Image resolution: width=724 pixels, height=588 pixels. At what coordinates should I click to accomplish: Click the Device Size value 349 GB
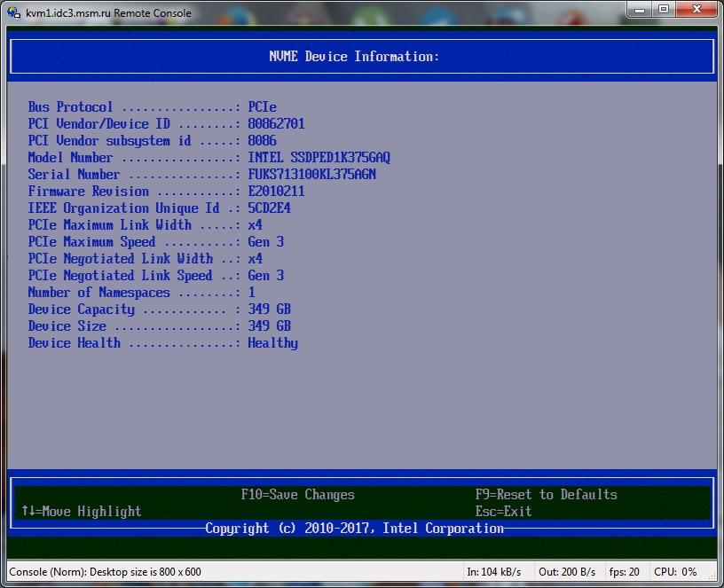[x=269, y=325]
